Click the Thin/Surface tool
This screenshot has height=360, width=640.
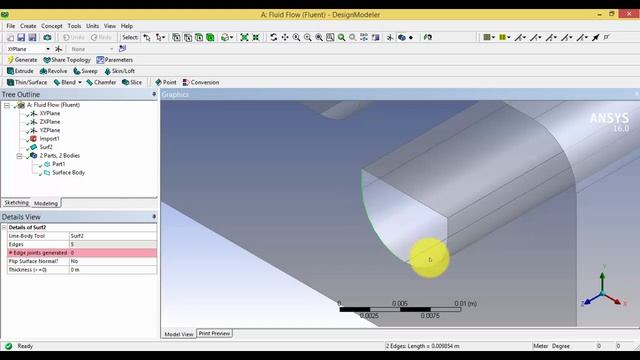point(27,82)
